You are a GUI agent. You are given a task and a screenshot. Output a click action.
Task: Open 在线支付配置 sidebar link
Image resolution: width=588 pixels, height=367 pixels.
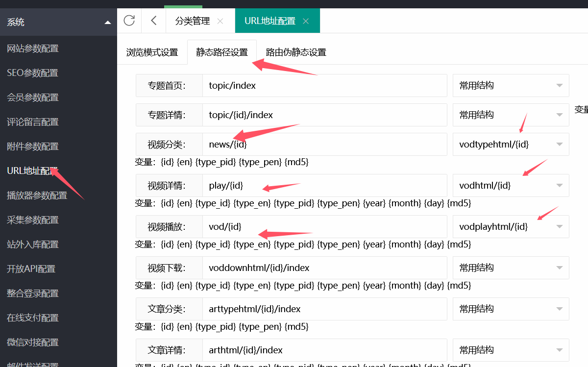click(33, 318)
